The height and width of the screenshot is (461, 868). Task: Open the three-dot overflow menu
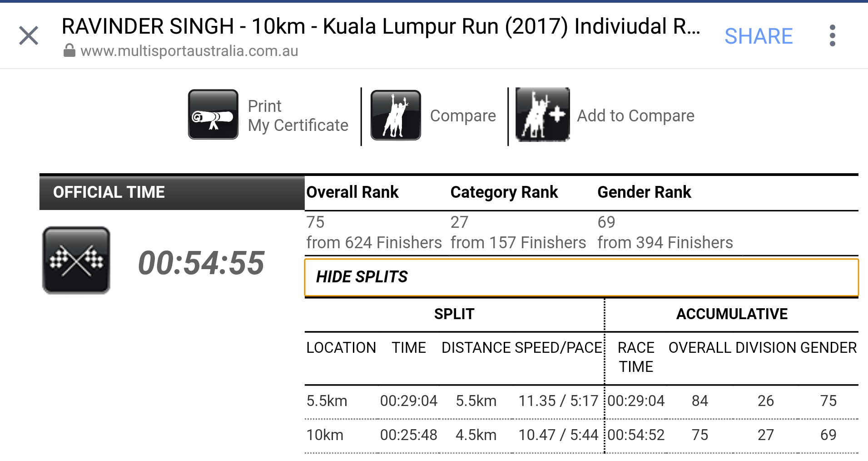click(832, 35)
